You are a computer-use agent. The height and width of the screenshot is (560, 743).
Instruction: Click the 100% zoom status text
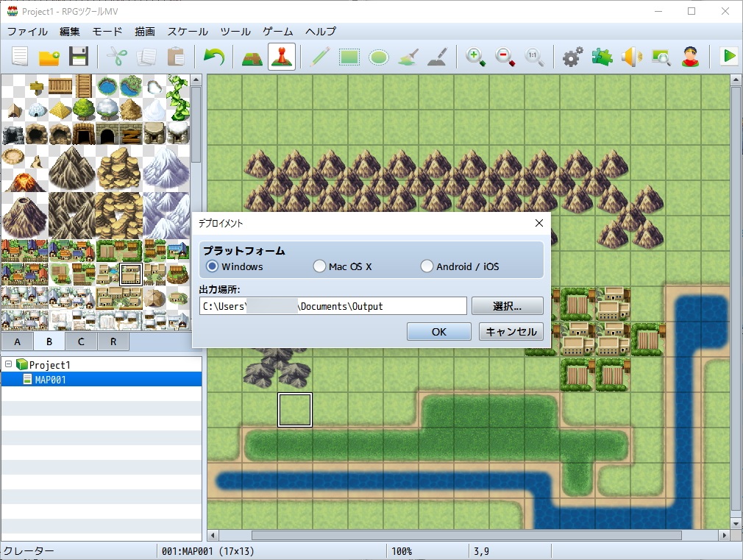tap(402, 551)
